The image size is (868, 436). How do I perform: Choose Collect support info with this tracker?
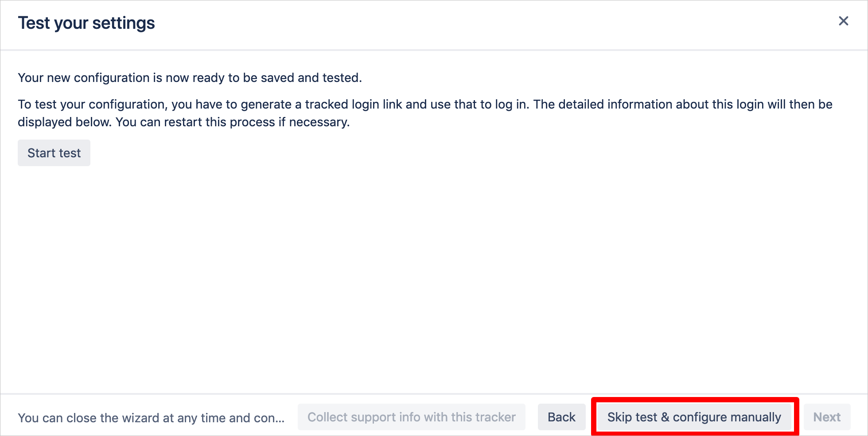tap(411, 417)
